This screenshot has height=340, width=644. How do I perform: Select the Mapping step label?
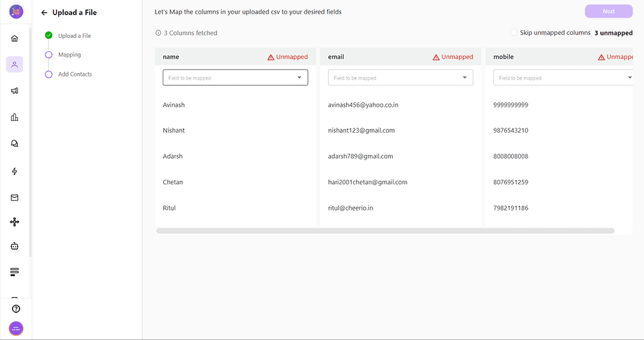coord(70,54)
